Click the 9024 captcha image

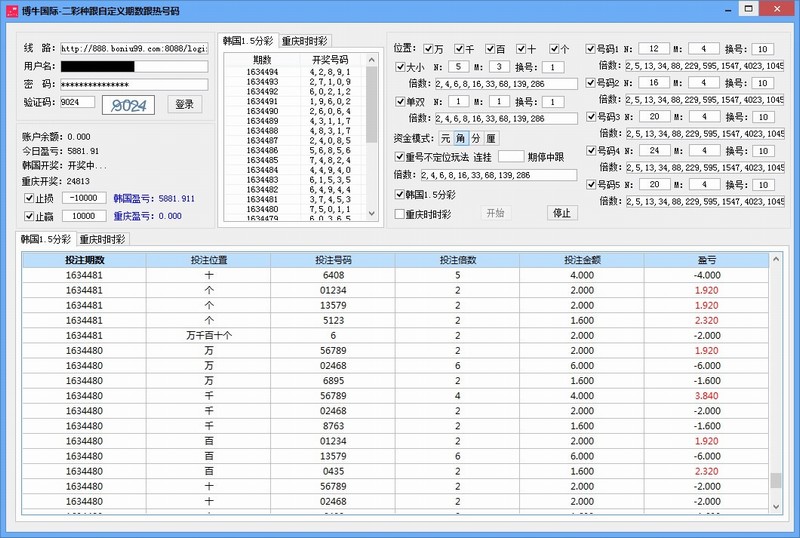(x=130, y=104)
